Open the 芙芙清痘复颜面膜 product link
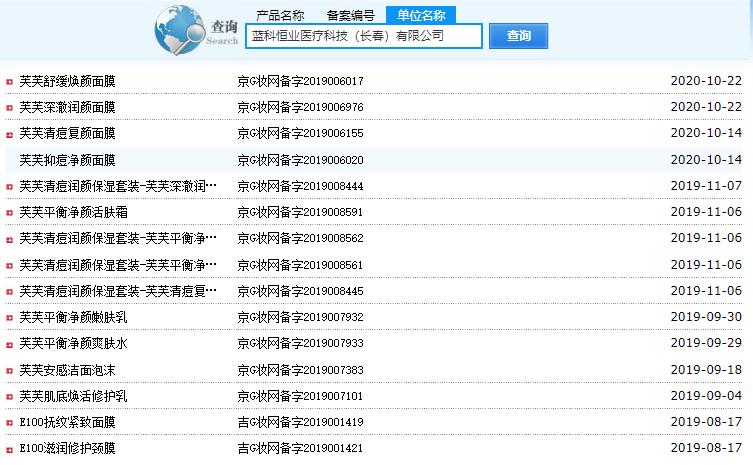 click(x=67, y=133)
